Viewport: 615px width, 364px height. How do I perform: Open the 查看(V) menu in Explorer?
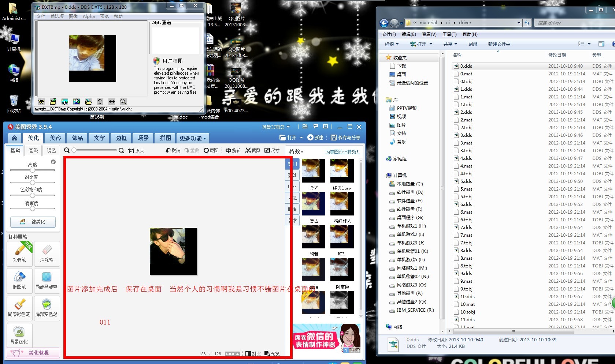tap(429, 34)
